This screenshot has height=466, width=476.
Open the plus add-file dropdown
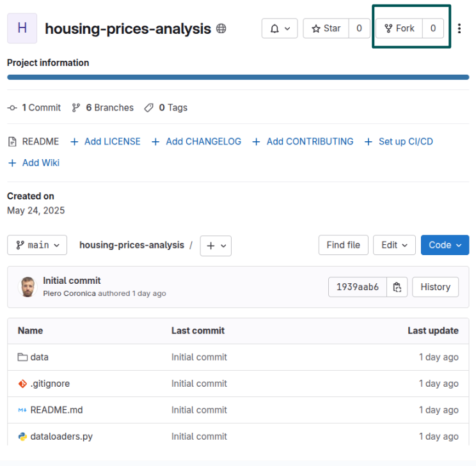(216, 245)
